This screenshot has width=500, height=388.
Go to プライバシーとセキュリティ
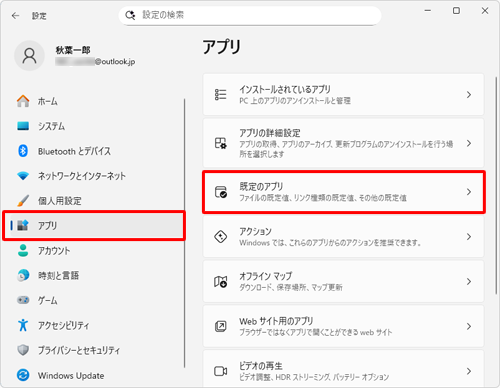[x=97, y=350]
